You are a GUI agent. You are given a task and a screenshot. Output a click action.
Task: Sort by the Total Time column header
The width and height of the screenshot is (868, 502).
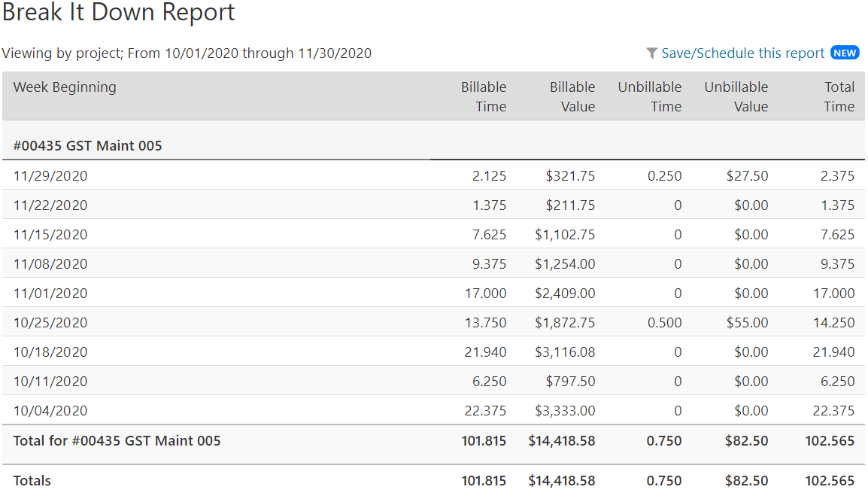point(839,96)
